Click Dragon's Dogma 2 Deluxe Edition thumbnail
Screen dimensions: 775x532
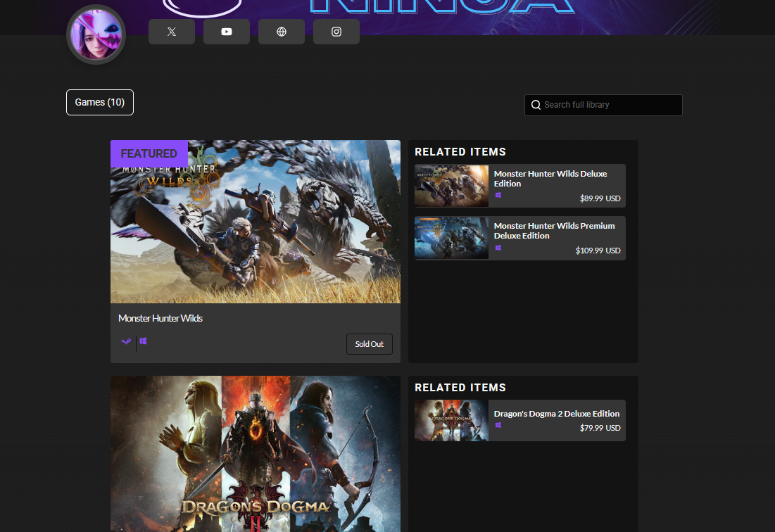451,420
